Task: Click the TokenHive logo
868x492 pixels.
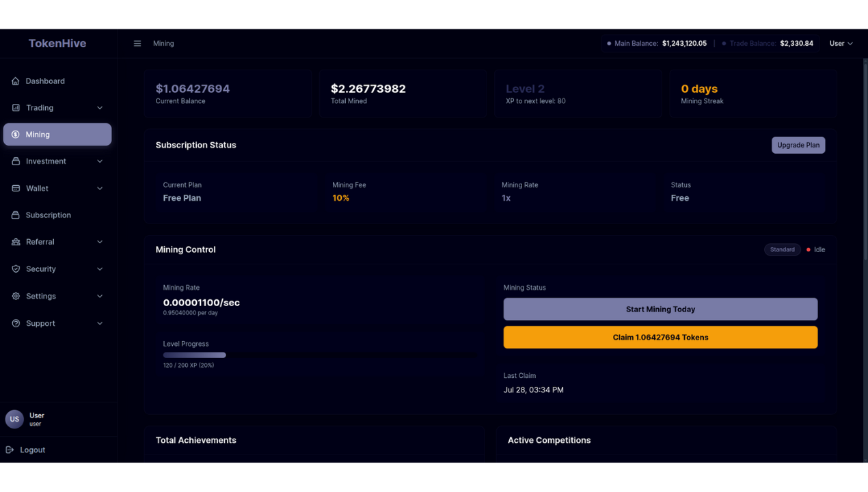Action: (57, 43)
